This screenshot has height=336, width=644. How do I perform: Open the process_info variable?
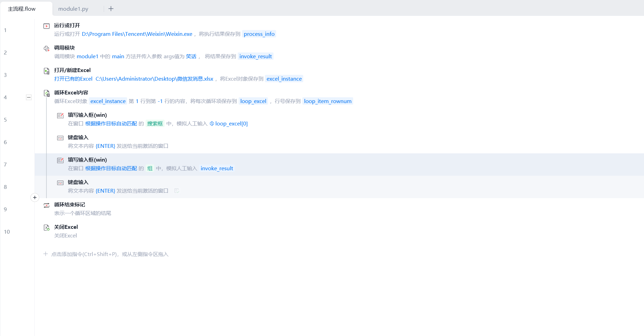click(x=259, y=34)
